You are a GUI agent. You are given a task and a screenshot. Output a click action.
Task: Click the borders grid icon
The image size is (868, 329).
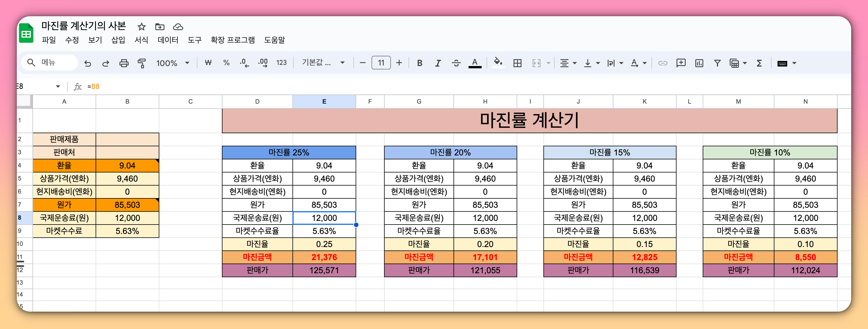point(517,63)
